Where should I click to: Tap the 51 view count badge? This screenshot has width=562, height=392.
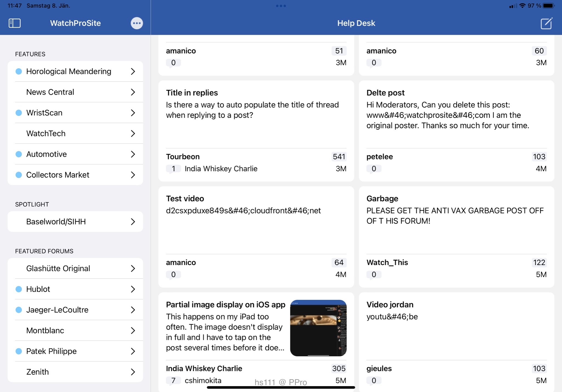[339, 51]
